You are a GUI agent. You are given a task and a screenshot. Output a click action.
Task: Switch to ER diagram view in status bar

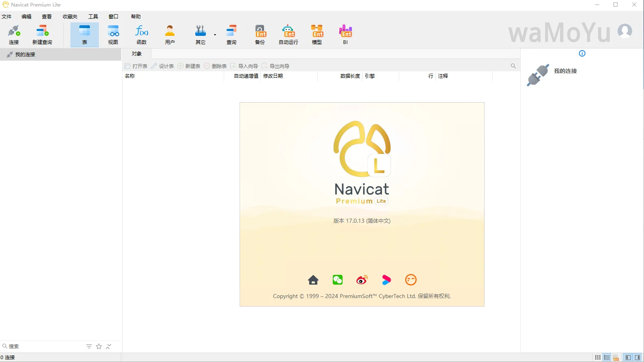coord(616,358)
